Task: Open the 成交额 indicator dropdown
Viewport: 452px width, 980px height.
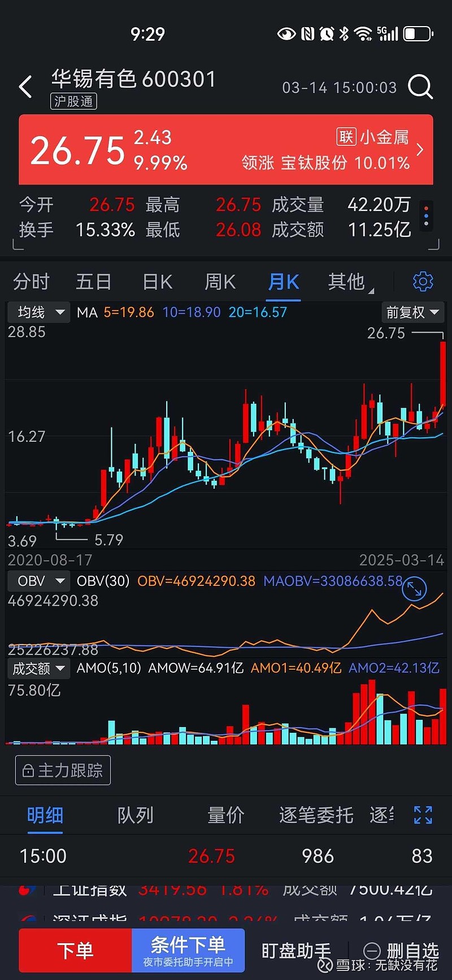Action: (38, 668)
